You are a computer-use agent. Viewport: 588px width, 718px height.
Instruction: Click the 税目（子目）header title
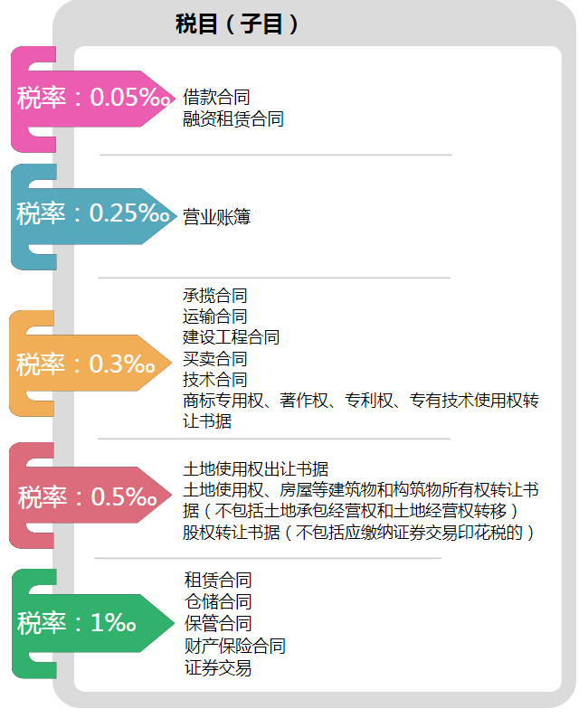[x=236, y=24]
